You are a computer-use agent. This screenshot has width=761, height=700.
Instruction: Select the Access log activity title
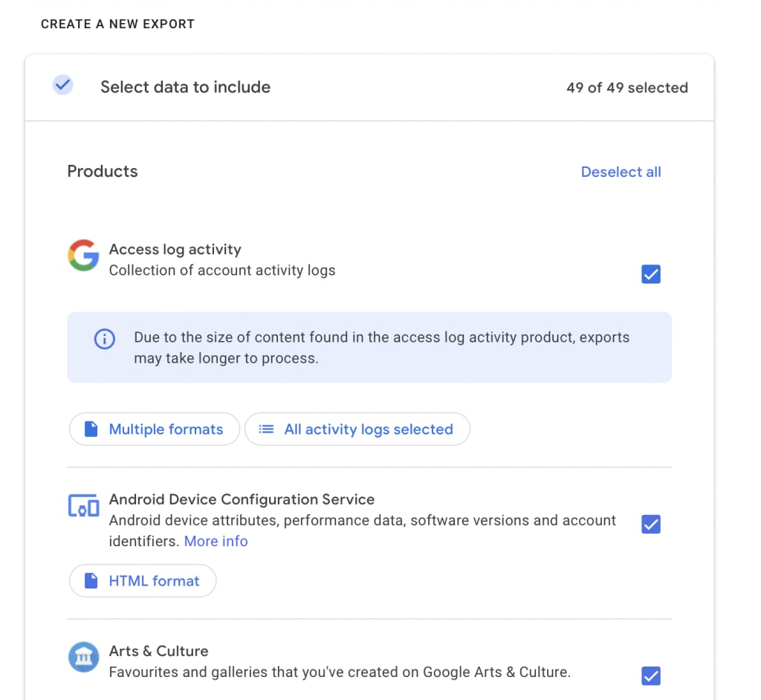[x=175, y=250]
